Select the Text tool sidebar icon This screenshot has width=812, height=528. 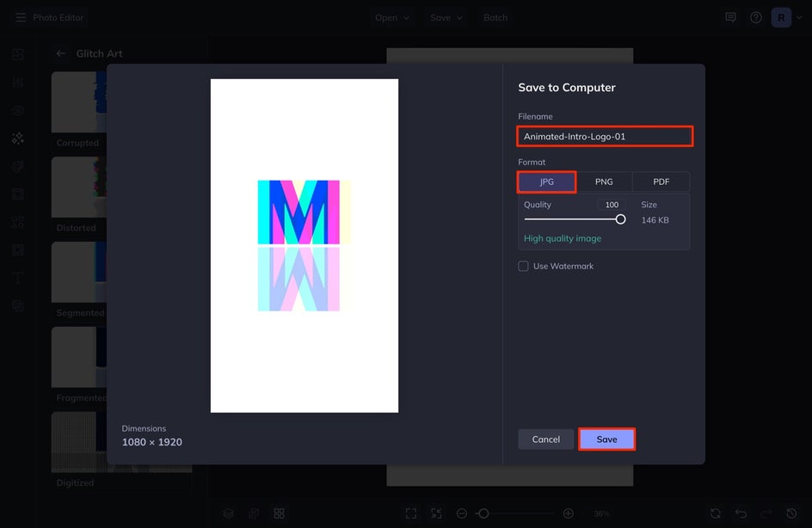[x=18, y=278]
